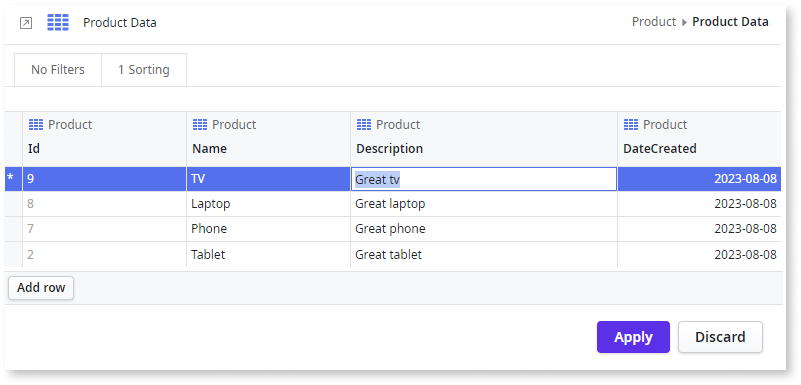Click the table icon in Id column header
The width and height of the screenshot is (801, 385).
point(36,124)
